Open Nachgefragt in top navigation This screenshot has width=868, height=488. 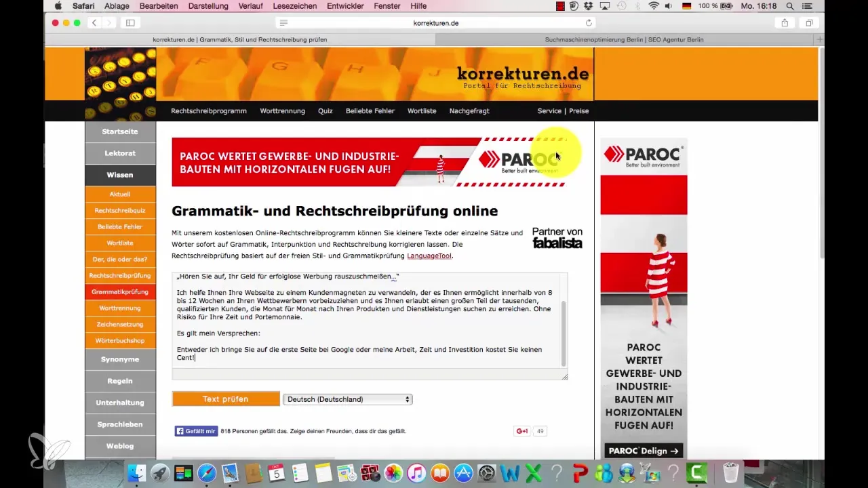469,110
